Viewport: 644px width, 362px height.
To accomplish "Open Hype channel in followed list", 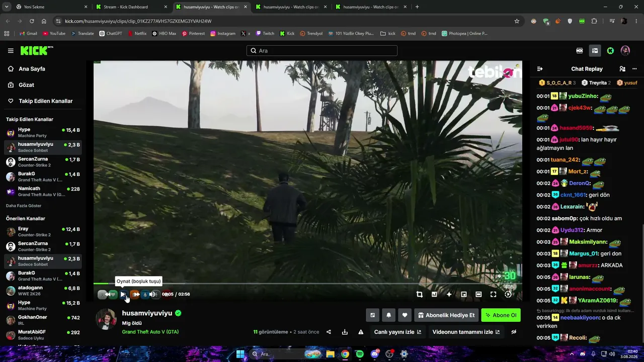I will [x=43, y=132].
